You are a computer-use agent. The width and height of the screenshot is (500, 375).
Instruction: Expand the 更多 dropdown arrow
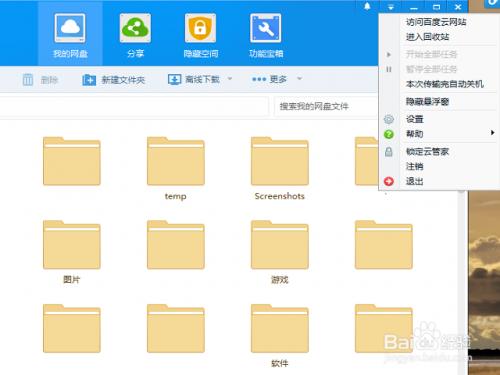point(299,79)
